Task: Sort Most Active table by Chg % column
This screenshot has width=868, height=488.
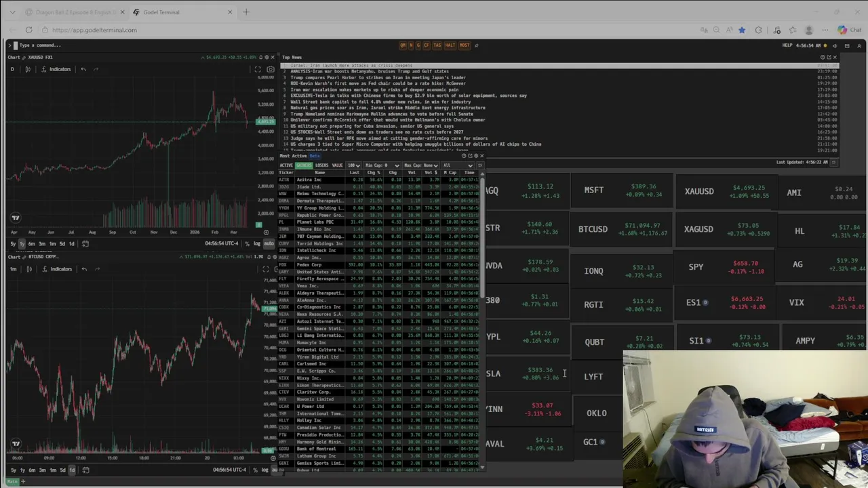Action: (x=373, y=172)
